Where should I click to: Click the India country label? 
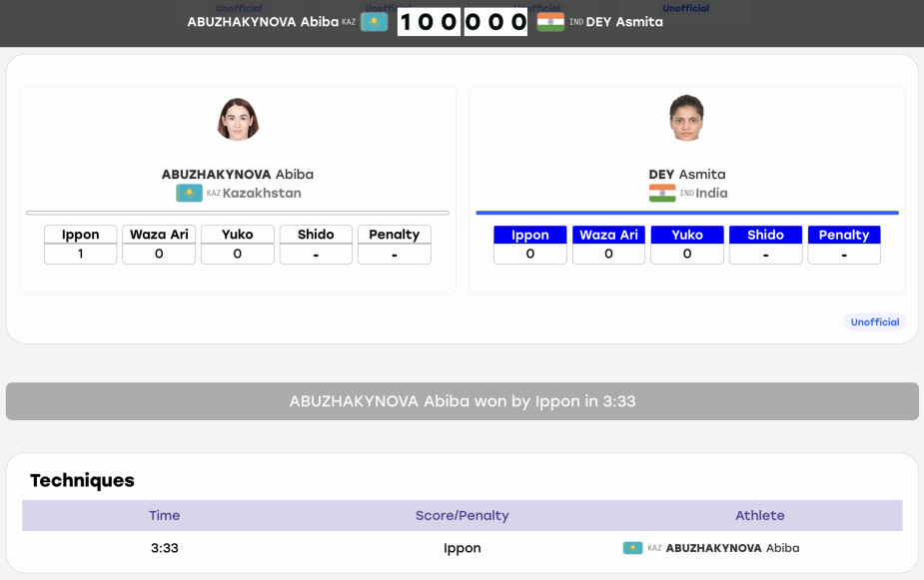[711, 193]
